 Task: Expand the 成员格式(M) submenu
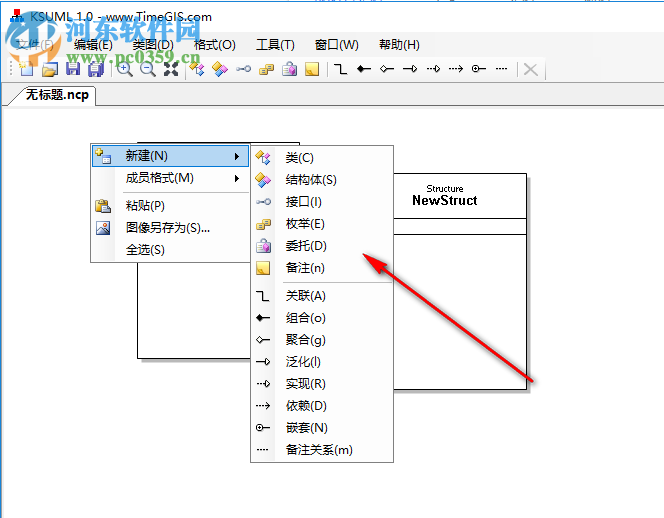coord(170,178)
